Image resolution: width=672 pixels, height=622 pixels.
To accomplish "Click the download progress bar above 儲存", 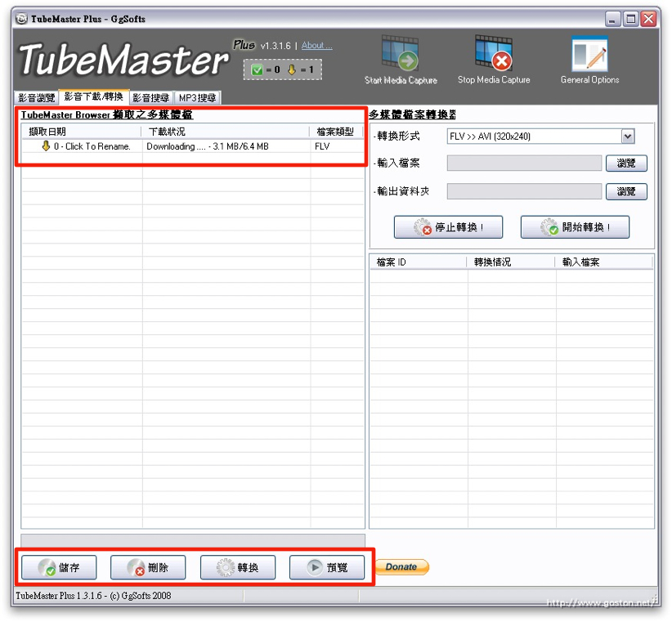I will pyautogui.click(x=193, y=540).
